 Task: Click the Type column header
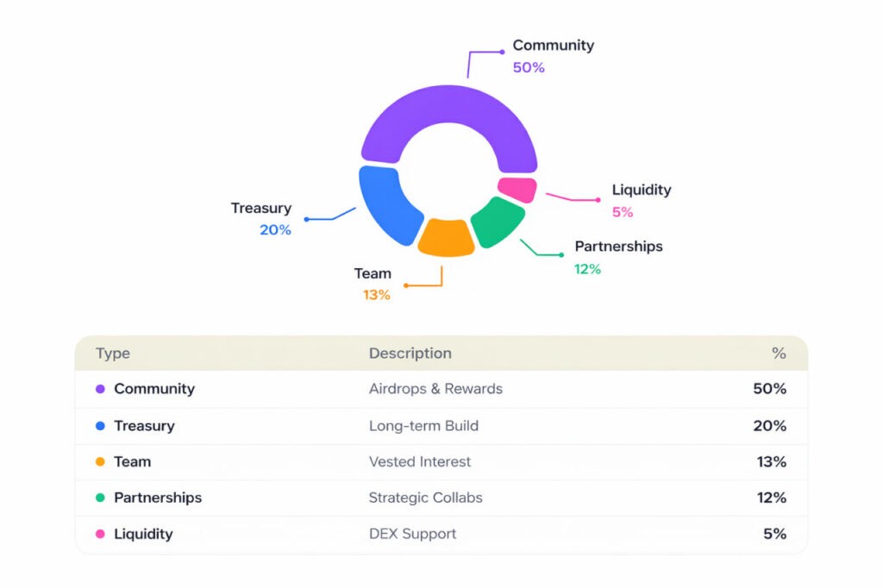[113, 353]
